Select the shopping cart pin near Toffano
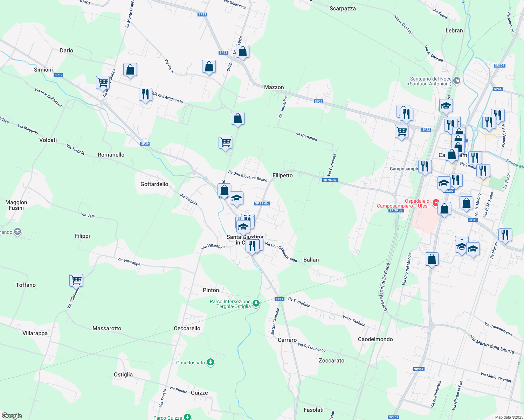The image size is (524, 420). point(76,280)
